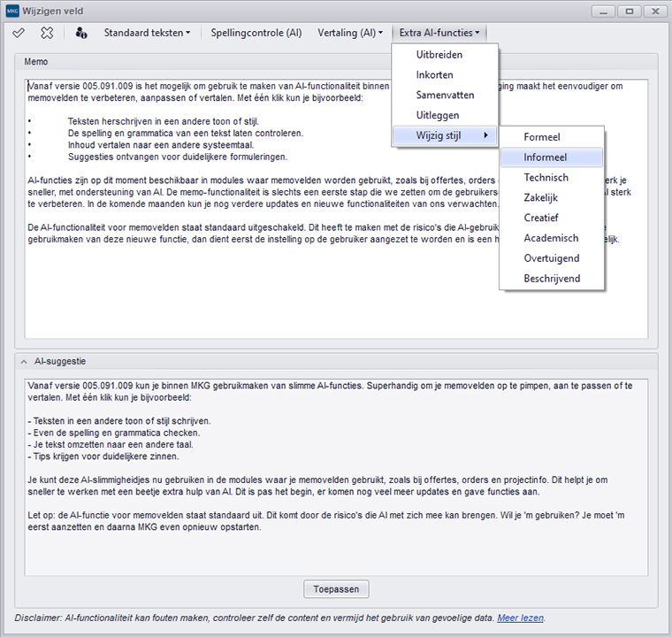Select Samenvatten in the AI menu
This screenshot has height=637, width=672.
click(x=445, y=96)
